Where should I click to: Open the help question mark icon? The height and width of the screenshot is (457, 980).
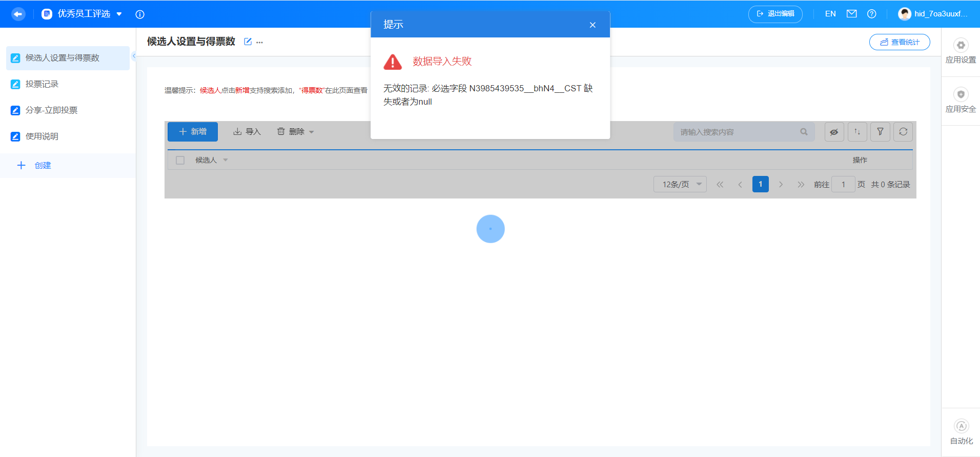coord(871,14)
